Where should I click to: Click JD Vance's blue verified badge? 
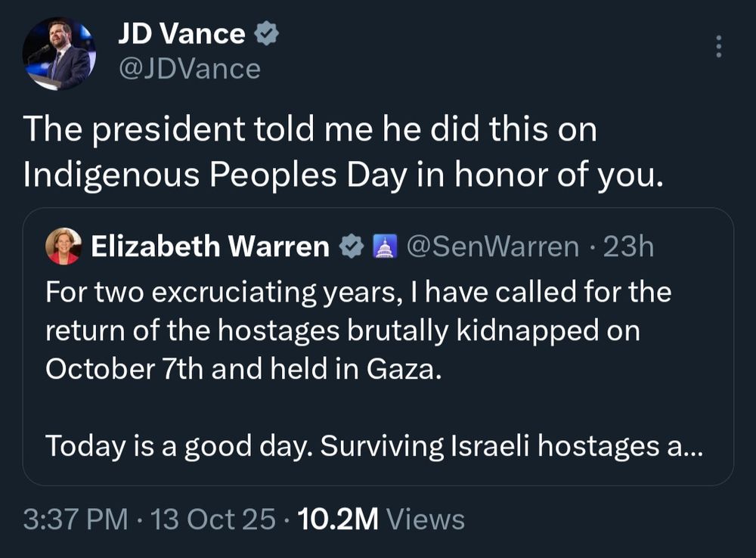266,34
